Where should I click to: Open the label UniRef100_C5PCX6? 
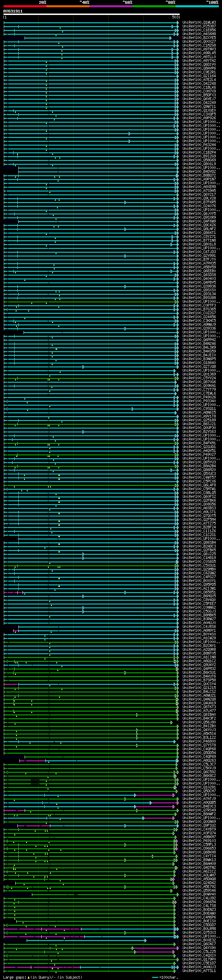199,481
